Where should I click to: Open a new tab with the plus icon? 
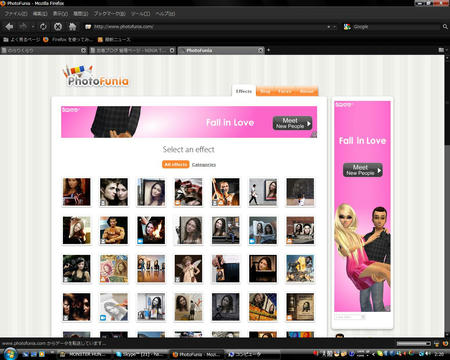pyautogui.click(x=268, y=50)
